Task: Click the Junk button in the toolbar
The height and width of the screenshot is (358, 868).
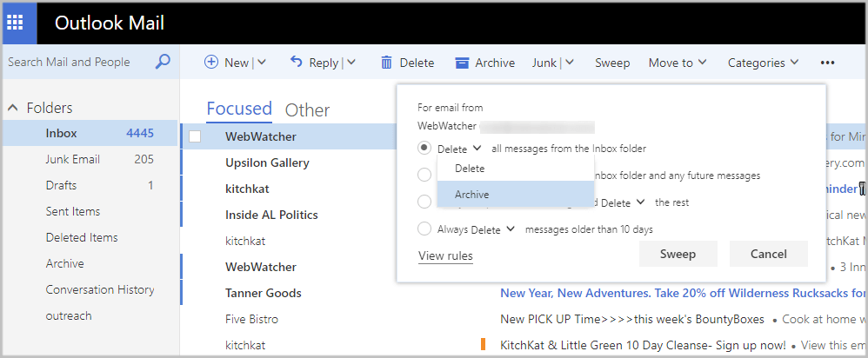Action: (x=544, y=63)
